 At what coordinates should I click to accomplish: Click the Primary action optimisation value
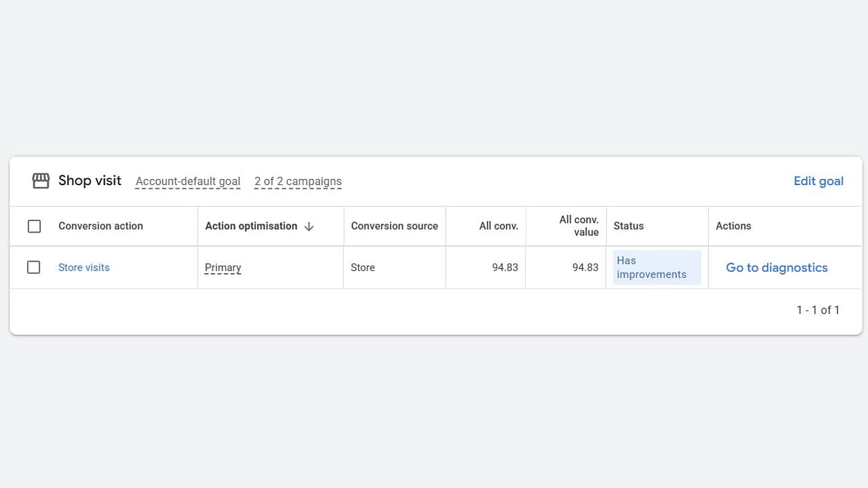pyautogui.click(x=223, y=268)
